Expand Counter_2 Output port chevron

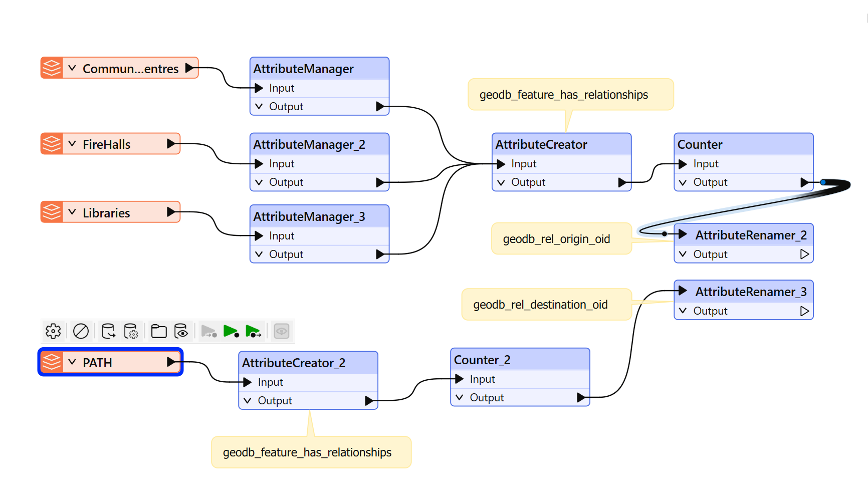pyautogui.click(x=460, y=397)
